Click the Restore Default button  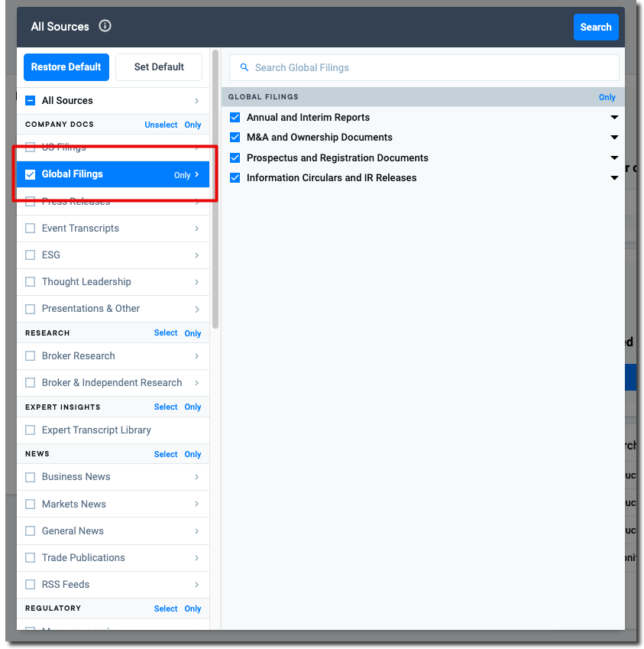66,67
